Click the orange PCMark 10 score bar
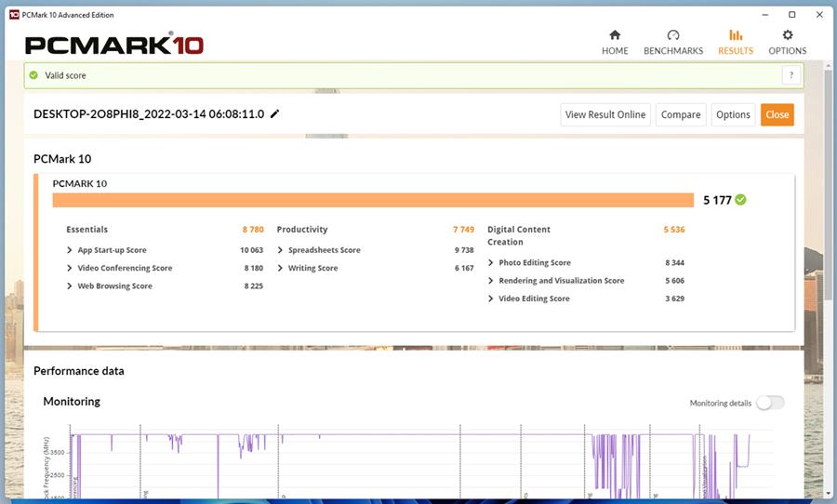This screenshot has width=837, height=504. tap(372, 200)
